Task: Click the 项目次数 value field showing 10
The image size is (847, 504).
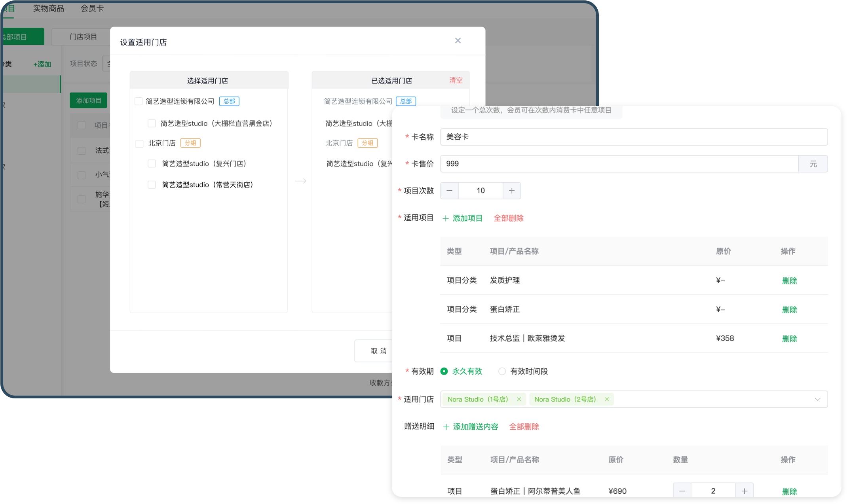Action: click(x=480, y=191)
